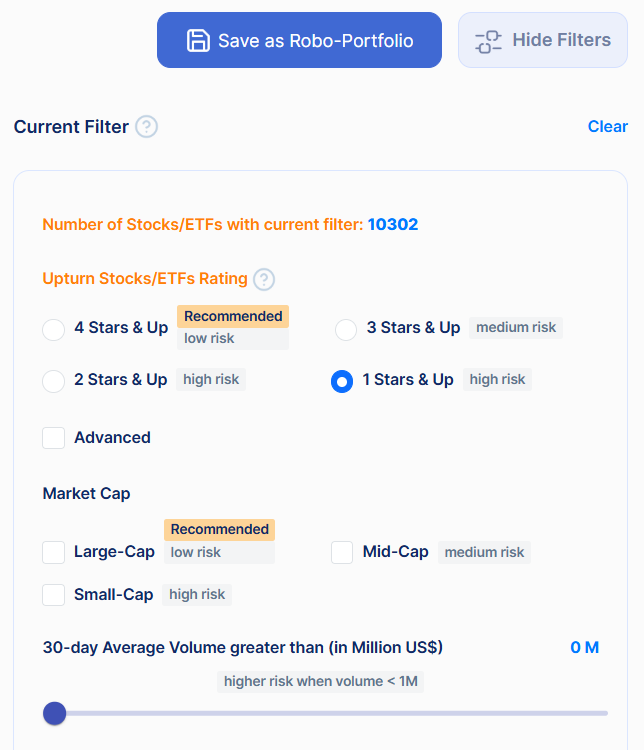
Task: Click the save disk icon
Action: pos(198,40)
